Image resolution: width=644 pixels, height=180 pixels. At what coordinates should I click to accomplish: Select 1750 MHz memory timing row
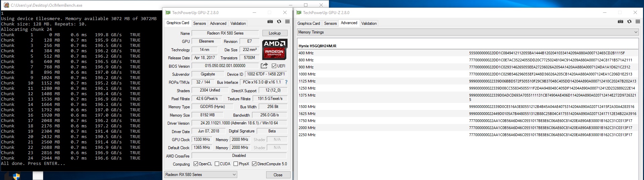coord(468,121)
